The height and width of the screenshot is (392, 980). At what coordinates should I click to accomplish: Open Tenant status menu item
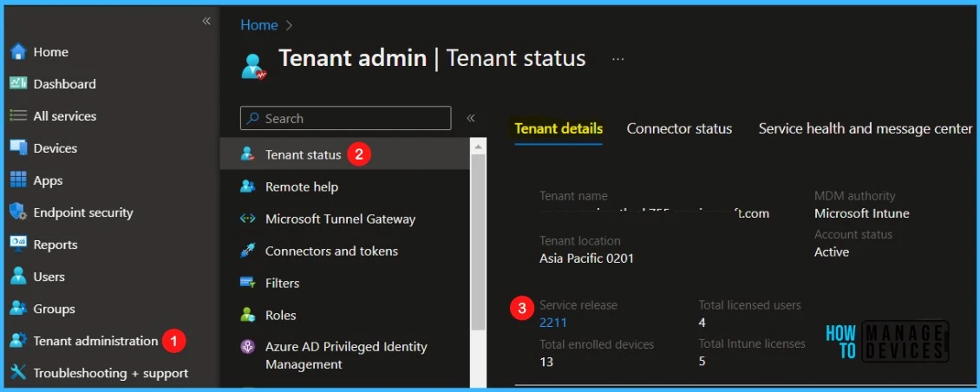(x=344, y=154)
